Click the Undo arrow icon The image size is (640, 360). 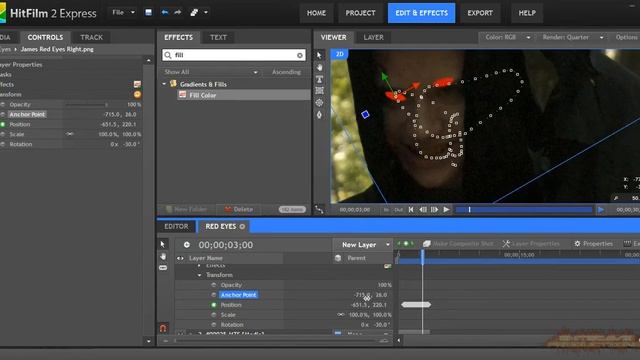[x=164, y=13]
